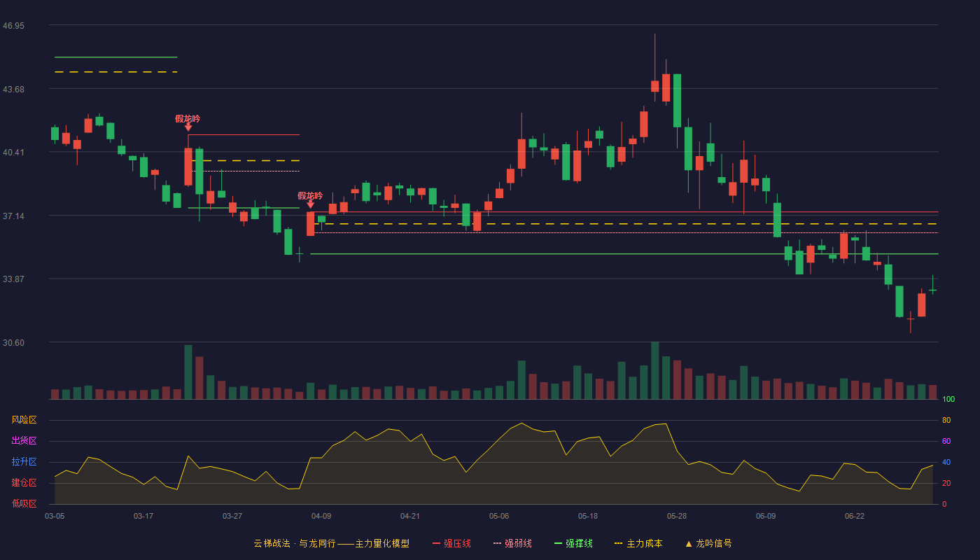Click the green 100 indicator axis value
This screenshot has width=980, height=560.
coord(948,400)
